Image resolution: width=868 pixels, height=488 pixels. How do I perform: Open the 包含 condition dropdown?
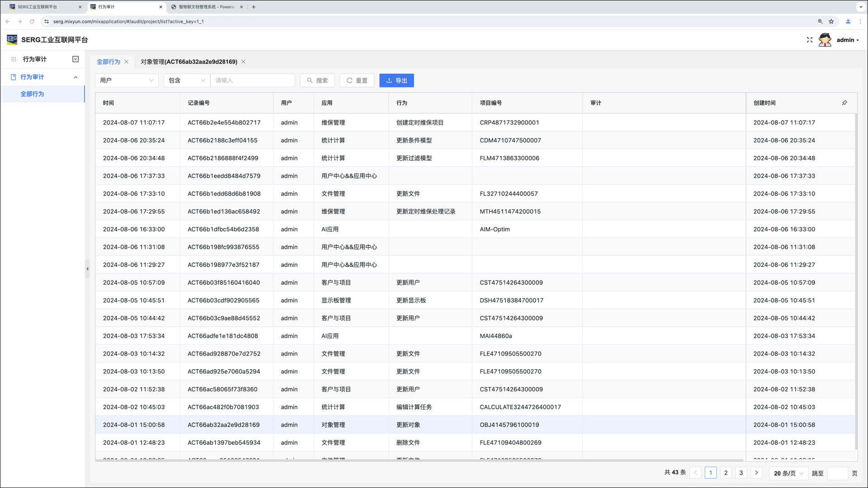187,80
